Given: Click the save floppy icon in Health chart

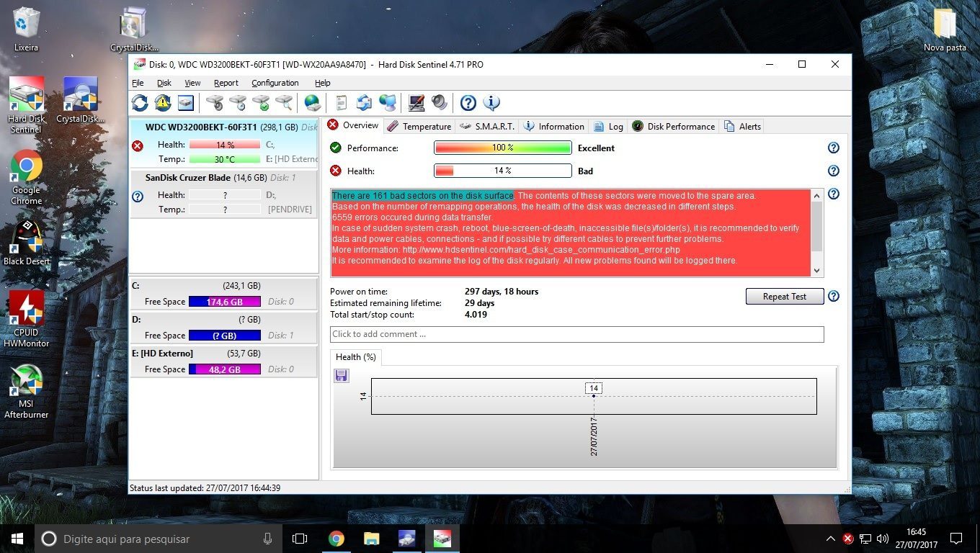Looking at the screenshot, I should (x=342, y=375).
